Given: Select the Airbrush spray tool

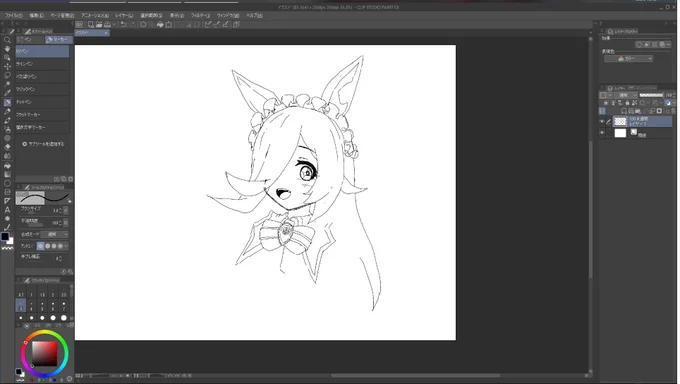Looking at the screenshot, I should click(x=7, y=129).
